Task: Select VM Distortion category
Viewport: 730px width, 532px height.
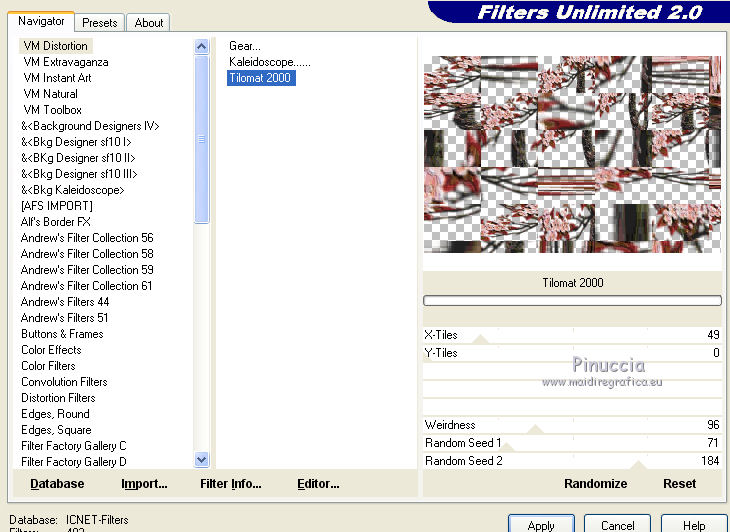Action: point(56,46)
